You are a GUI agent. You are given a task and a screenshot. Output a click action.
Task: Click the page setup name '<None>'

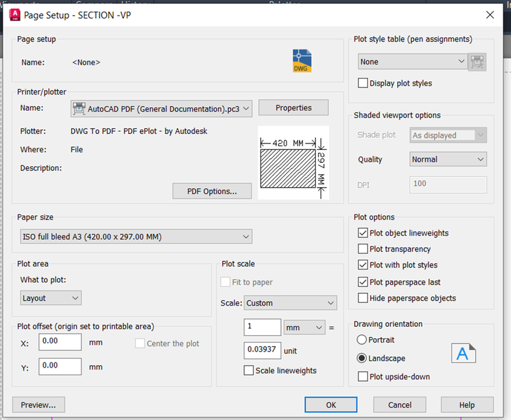point(86,62)
